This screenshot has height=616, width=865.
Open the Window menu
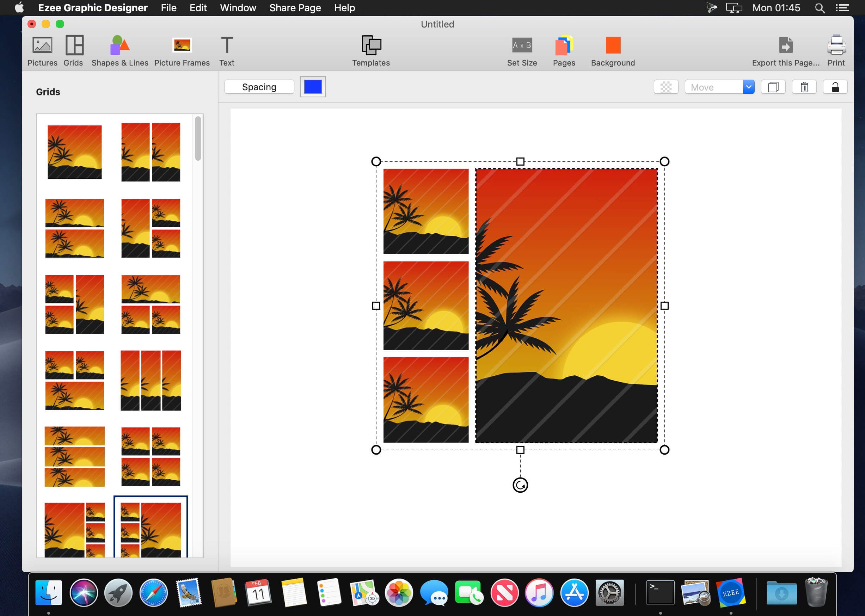coord(238,8)
